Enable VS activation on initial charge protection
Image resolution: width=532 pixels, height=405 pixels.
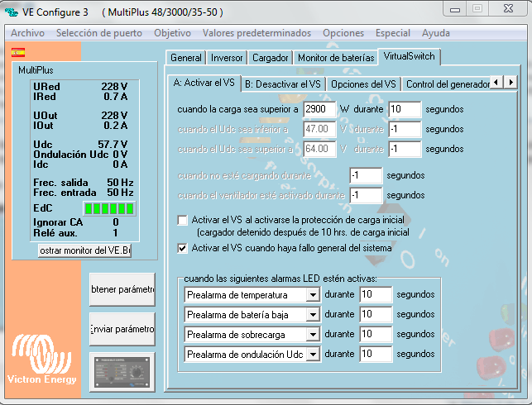coord(182,221)
